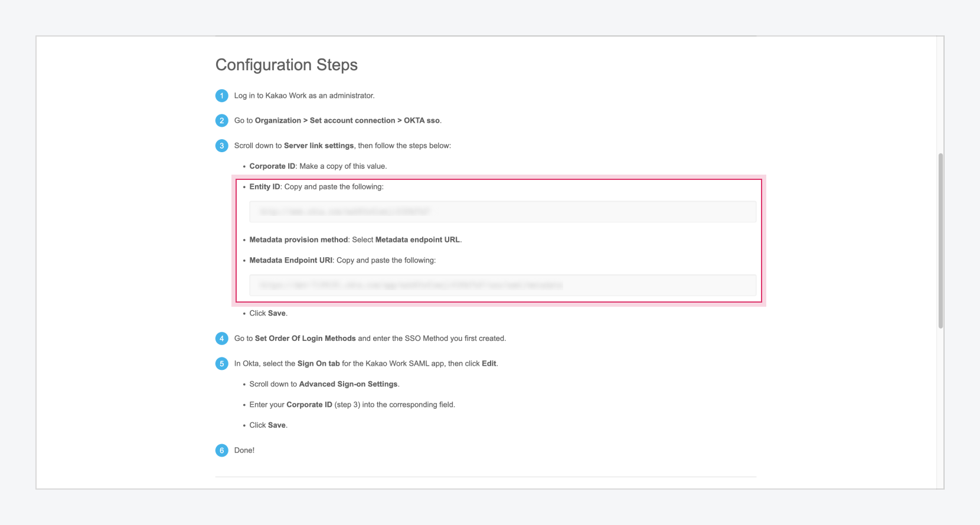Click the "Metadata provision method" line
Screen dimensions: 980x525
355,240
